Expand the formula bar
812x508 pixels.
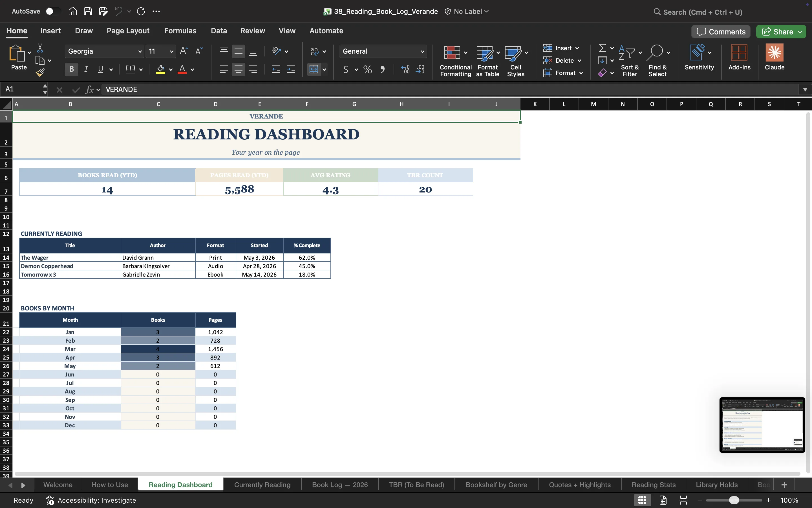coord(805,90)
